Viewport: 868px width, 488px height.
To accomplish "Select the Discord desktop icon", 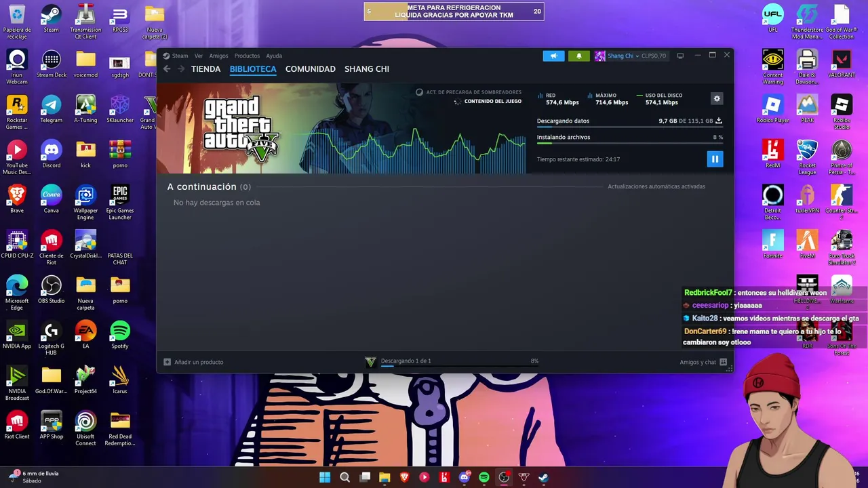I will (51, 155).
